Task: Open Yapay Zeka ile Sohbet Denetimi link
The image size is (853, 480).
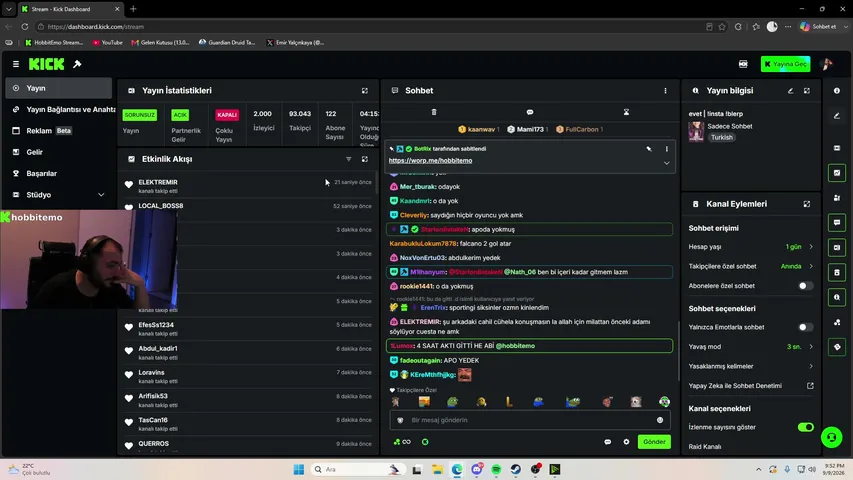Action: 750,386
